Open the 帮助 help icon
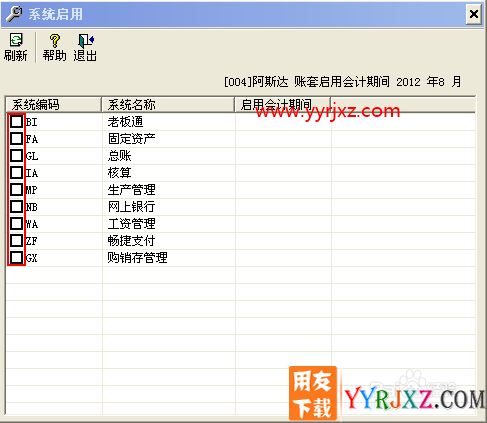487x423 pixels. point(55,41)
